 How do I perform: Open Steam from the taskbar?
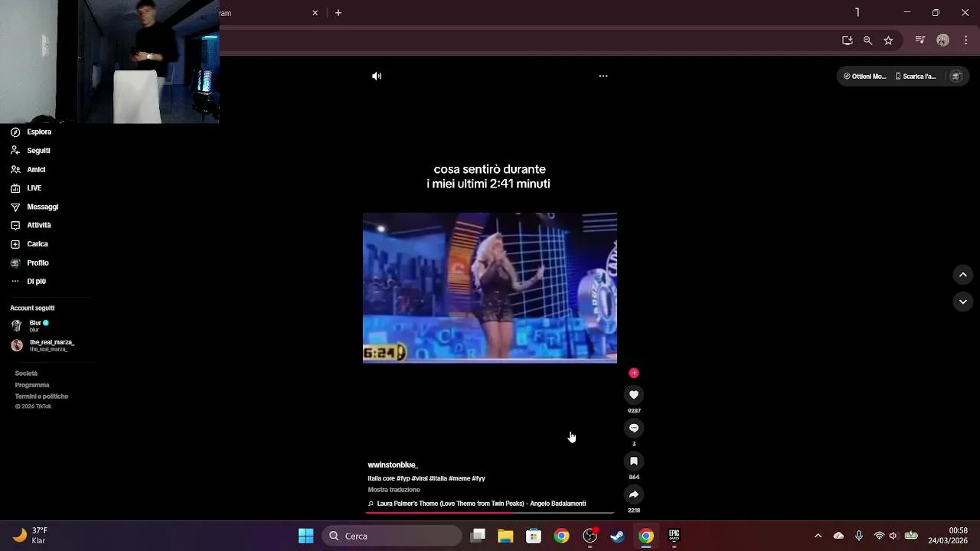coord(617,536)
